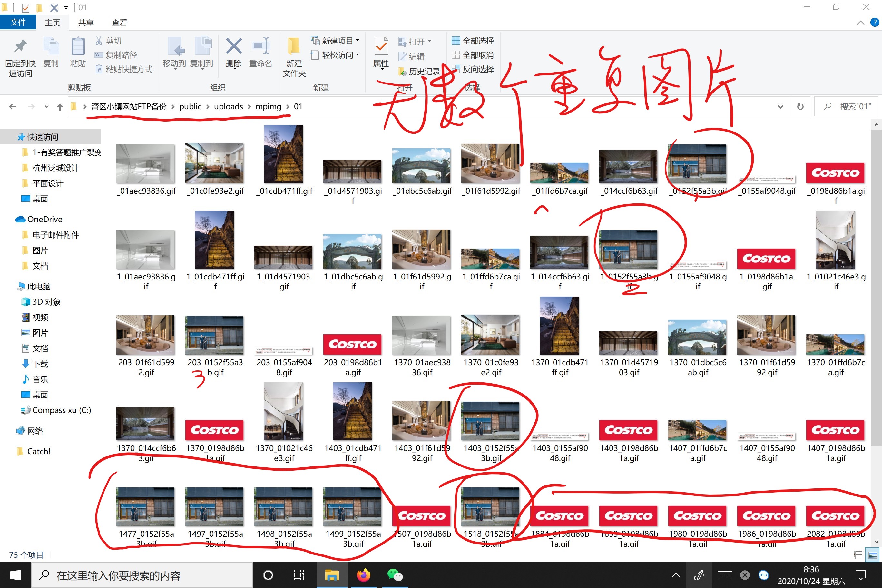Click the New Folder icon

click(294, 46)
